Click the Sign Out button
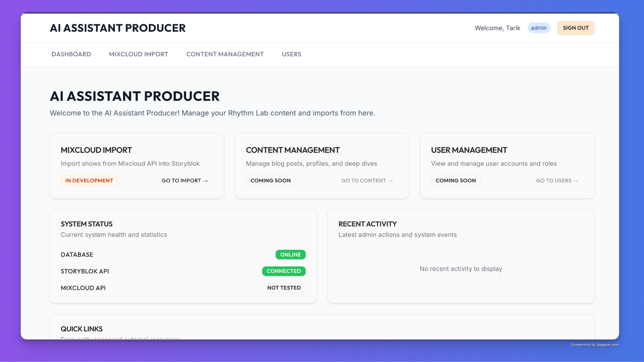The height and width of the screenshot is (362, 644). 576,28
